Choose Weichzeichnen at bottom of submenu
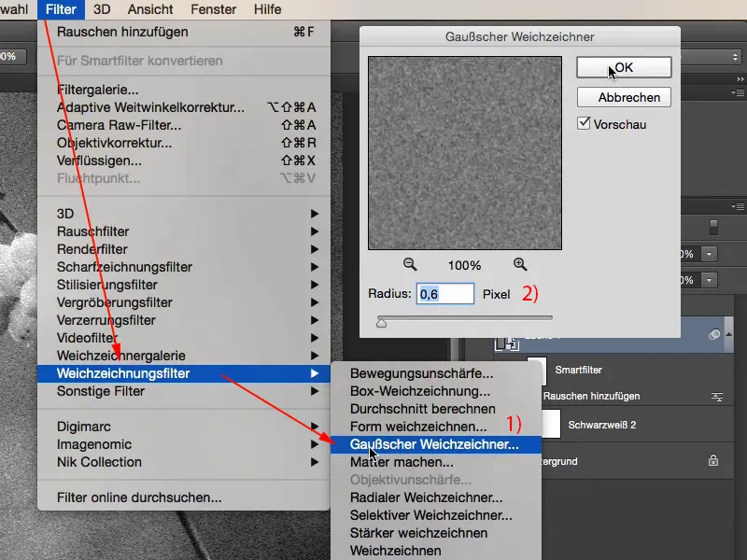The height and width of the screenshot is (560, 747). pos(436,551)
